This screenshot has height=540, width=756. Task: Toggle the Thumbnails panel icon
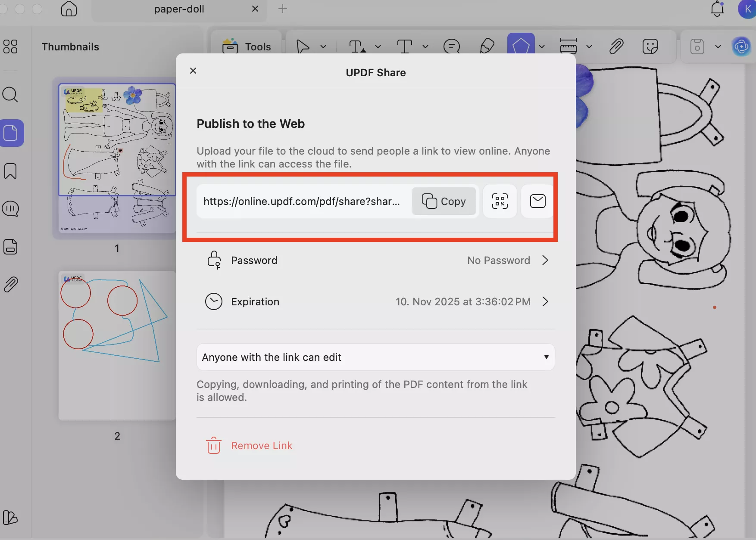click(11, 133)
